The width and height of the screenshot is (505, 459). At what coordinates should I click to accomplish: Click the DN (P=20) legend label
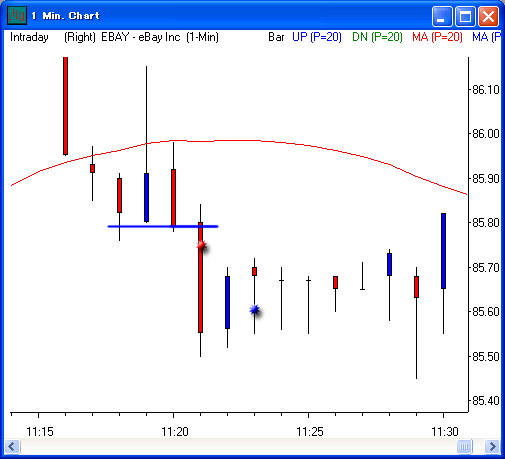coord(377,37)
